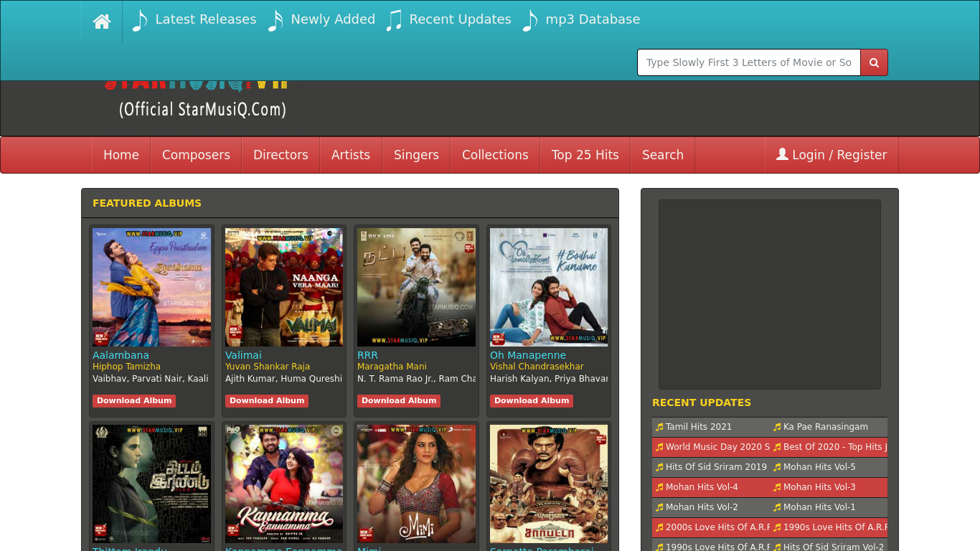The image size is (980, 551).
Task: Open Tamil Hits 2021 update
Action: click(x=699, y=427)
